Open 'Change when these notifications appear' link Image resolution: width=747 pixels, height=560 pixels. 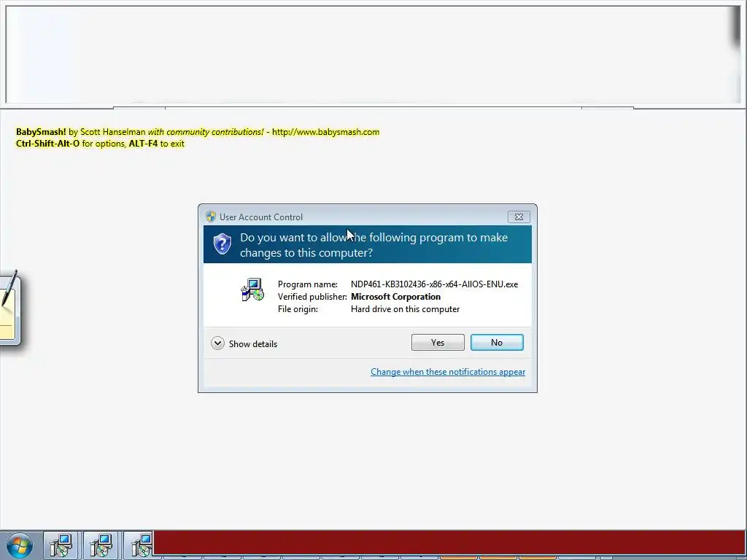448,371
